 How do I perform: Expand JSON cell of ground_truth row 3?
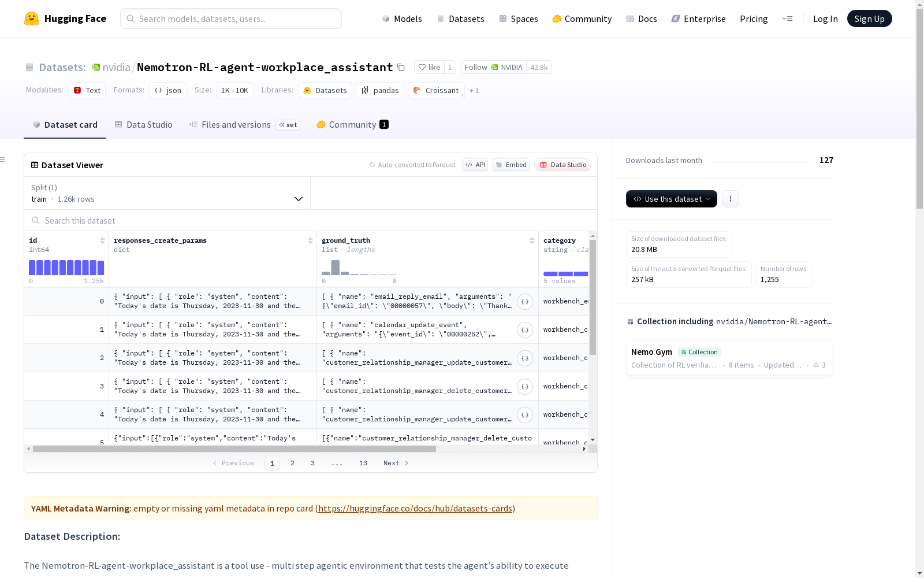524,387
